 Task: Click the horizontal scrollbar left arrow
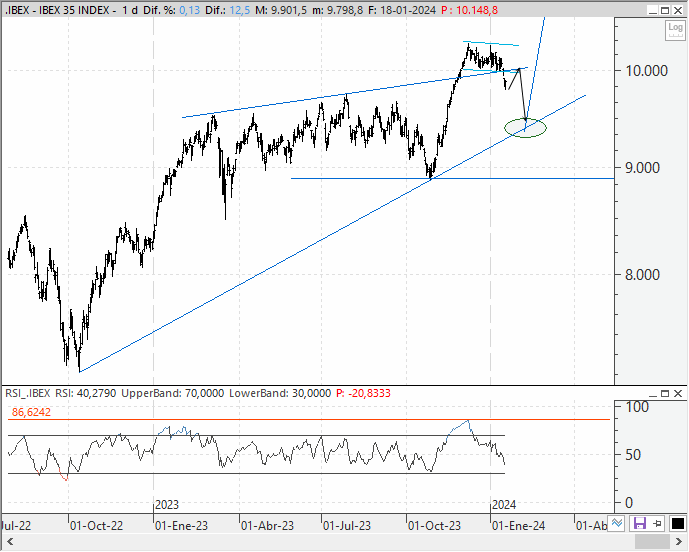point(10,541)
